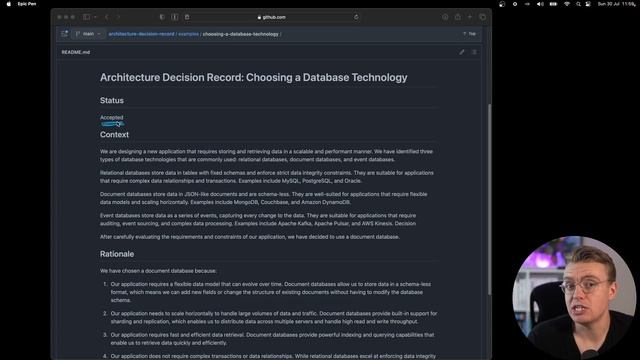Expand GitHub file tree panel

(64, 34)
